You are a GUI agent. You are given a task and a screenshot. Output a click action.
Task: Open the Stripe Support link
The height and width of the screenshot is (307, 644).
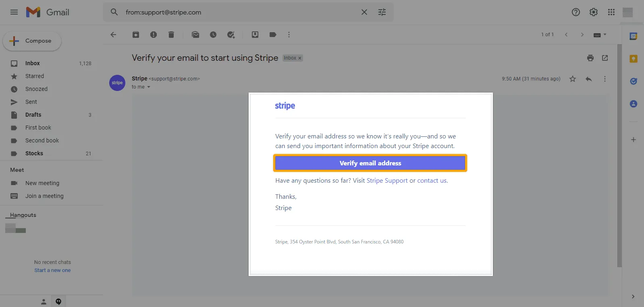pos(387,181)
